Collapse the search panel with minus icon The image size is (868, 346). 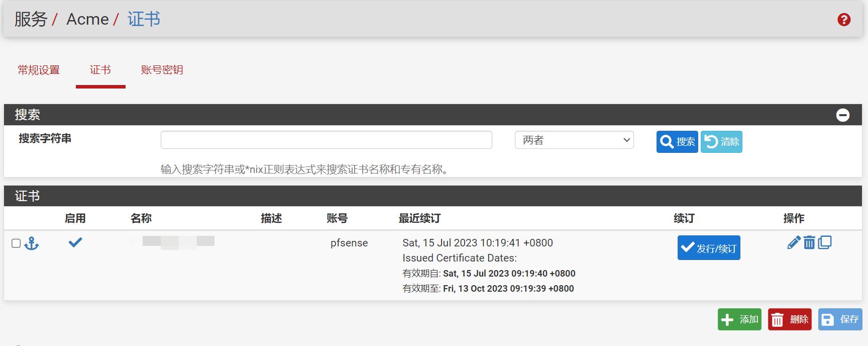point(842,115)
